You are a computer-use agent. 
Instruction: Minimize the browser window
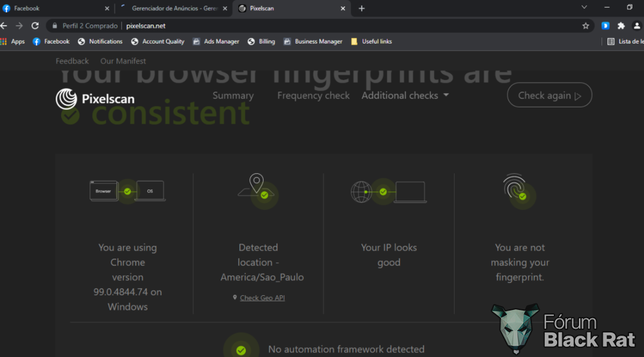coord(607,7)
